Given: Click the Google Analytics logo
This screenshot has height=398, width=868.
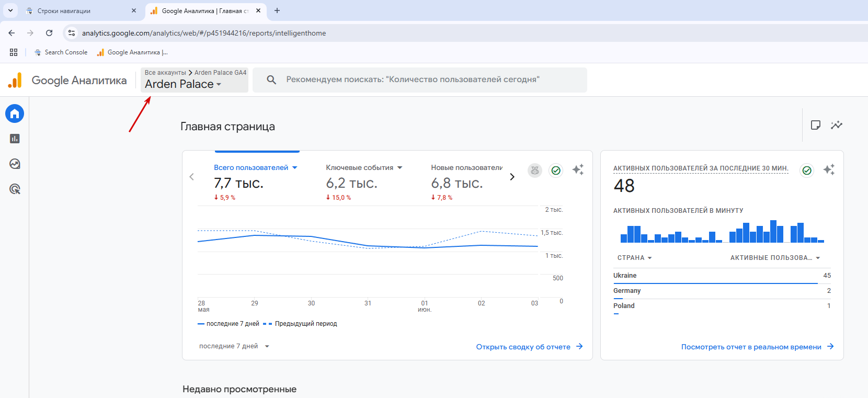Looking at the screenshot, I should pyautogui.click(x=15, y=80).
